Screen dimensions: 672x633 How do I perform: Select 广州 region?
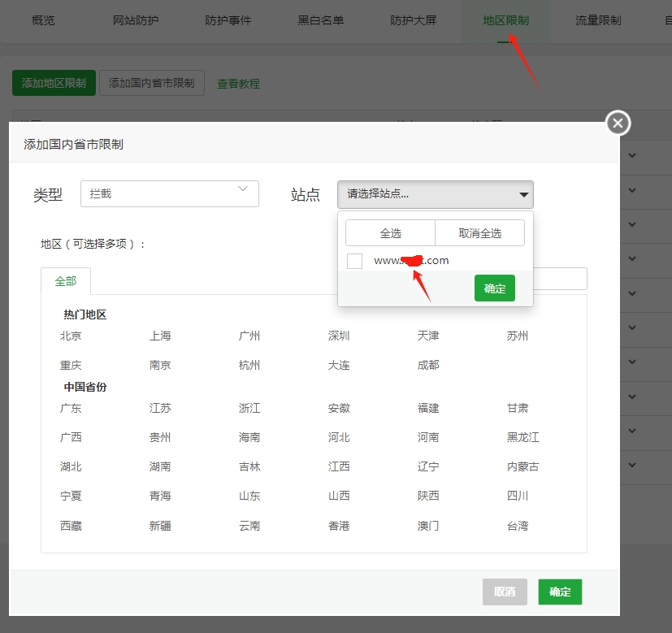(x=249, y=336)
